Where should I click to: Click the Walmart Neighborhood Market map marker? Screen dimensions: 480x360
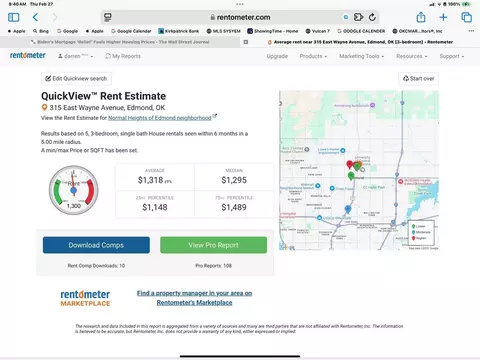318,186
